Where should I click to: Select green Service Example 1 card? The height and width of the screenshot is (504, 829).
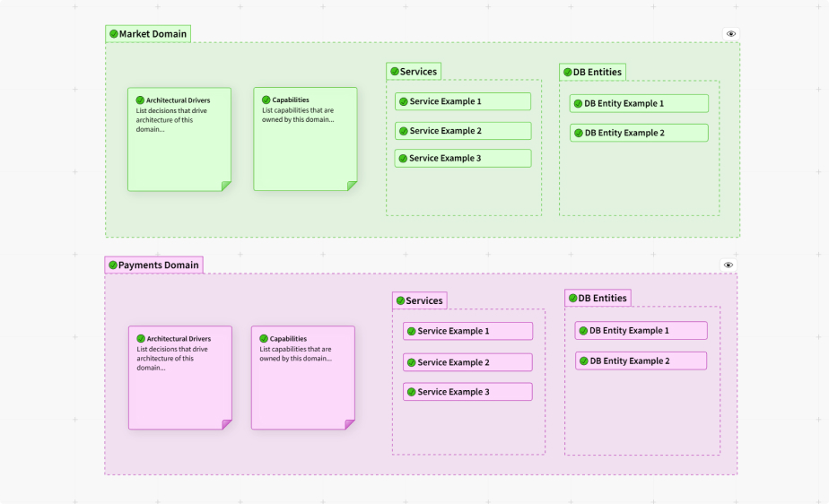463,102
